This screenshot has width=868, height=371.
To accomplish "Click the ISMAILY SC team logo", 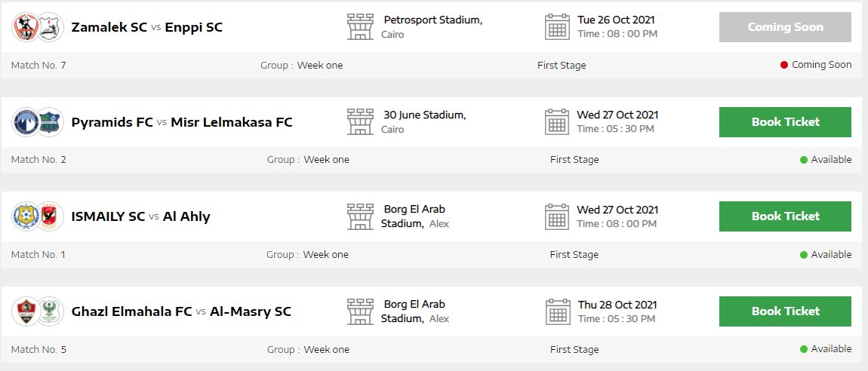I will pos(25,216).
